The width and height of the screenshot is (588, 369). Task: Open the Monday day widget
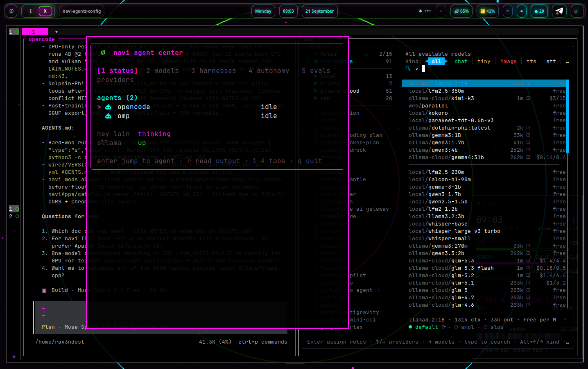click(x=263, y=11)
